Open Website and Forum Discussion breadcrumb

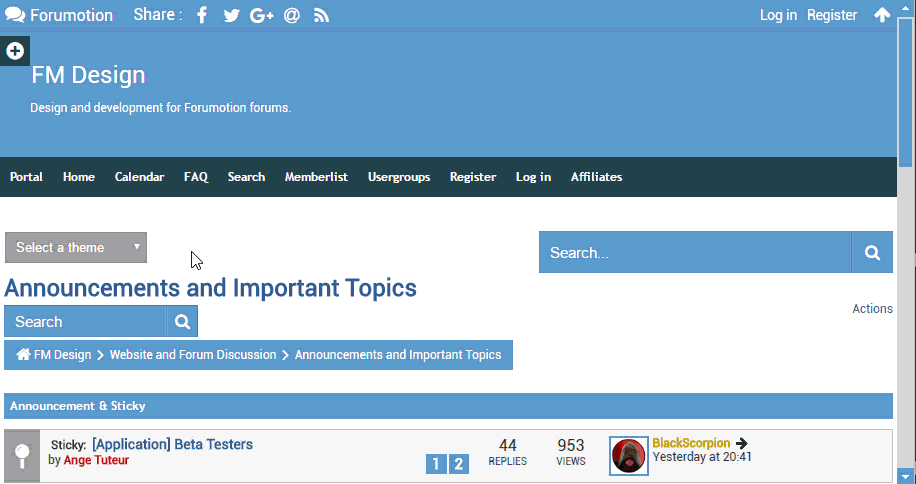193,354
